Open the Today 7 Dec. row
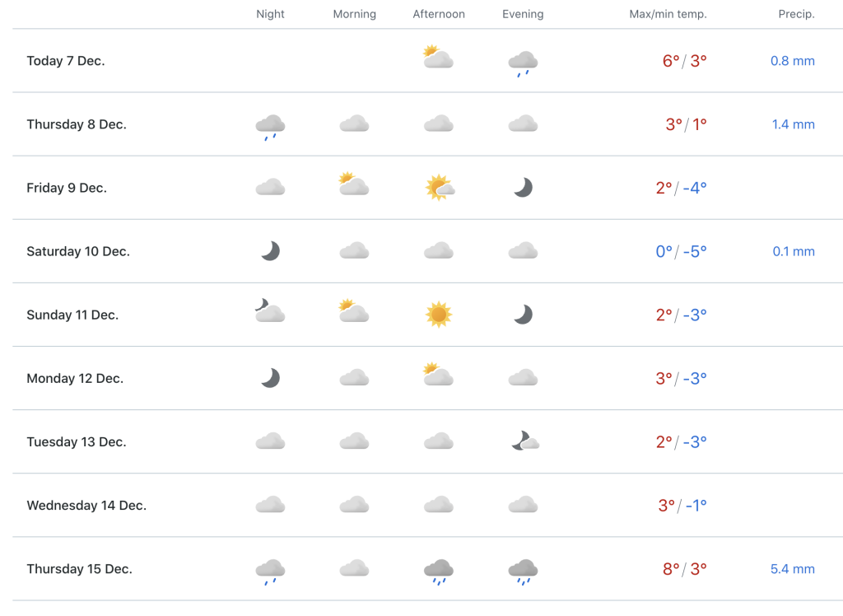843x616 pixels. [x=427, y=61]
